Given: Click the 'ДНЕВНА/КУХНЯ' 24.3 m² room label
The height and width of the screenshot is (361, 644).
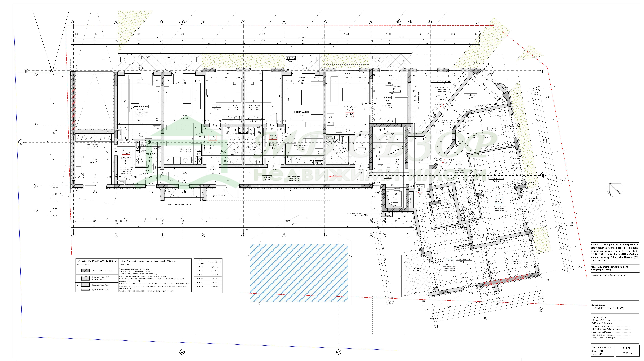Looking at the screenshot, I should (x=496, y=178).
